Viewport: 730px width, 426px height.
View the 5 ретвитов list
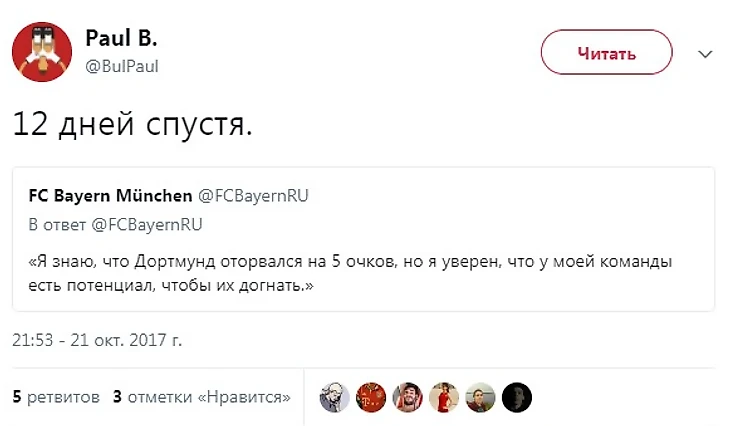[x=56, y=397]
